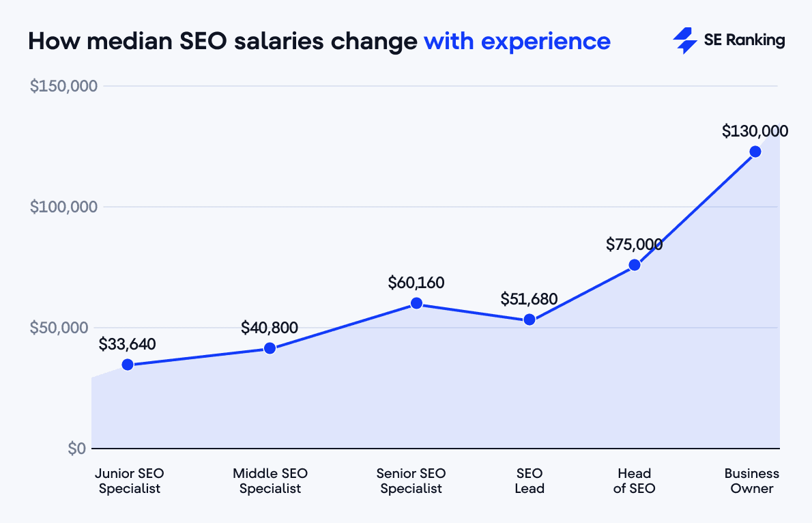This screenshot has width=812, height=523.
Task: Click the SE Ranking brand name text
Action: (744, 41)
